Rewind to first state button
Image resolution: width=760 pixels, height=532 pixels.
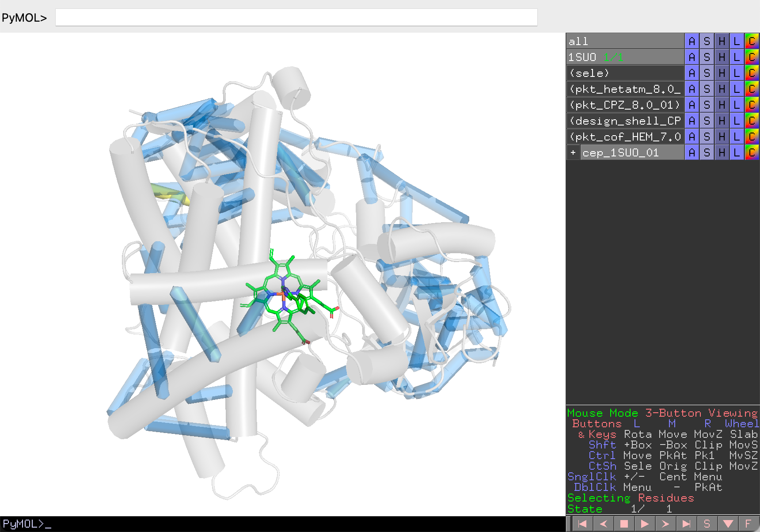tap(582, 524)
